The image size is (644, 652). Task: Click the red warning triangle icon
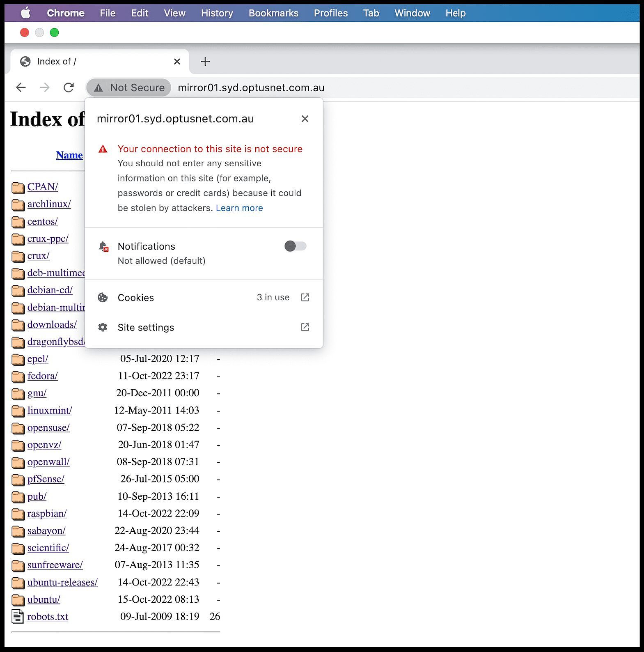click(x=103, y=149)
